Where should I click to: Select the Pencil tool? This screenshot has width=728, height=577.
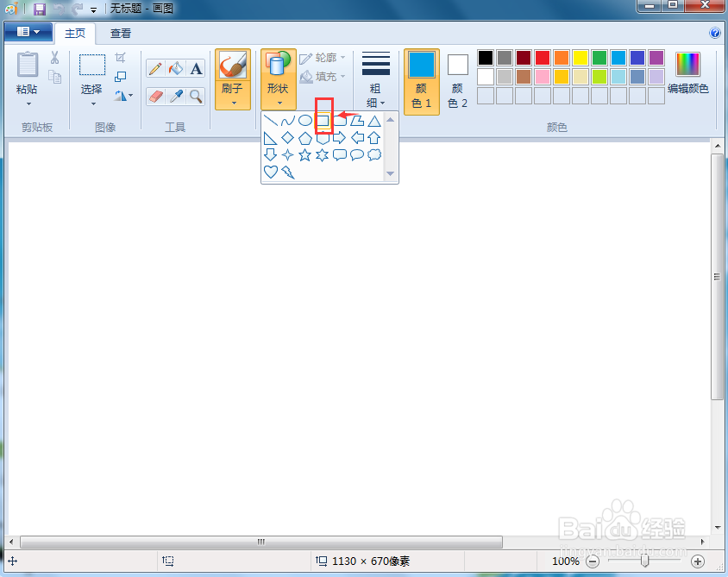(x=155, y=69)
